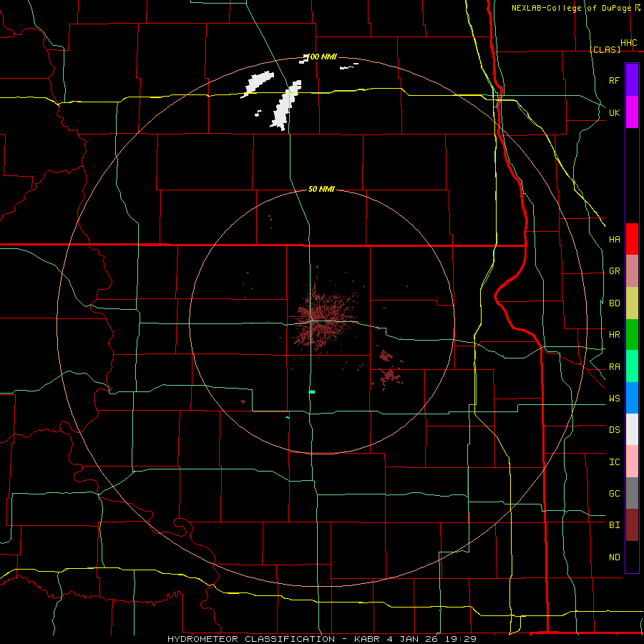Click the ND black legend swatch
Viewport: 644px width, 644px height.
(632, 557)
